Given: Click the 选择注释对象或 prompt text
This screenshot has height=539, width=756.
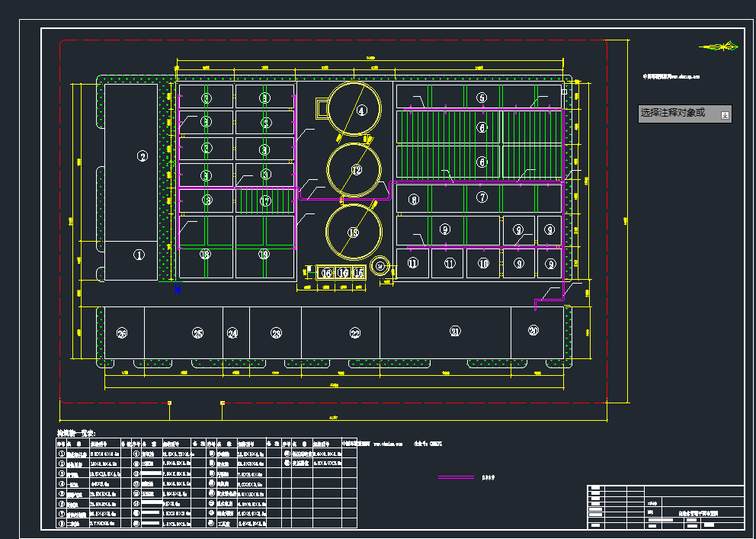Looking at the screenshot, I should pos(673,113).
